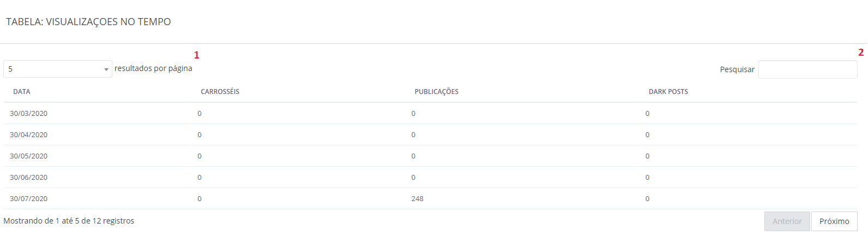Click the resultados por página label

(x=153, y=68)
